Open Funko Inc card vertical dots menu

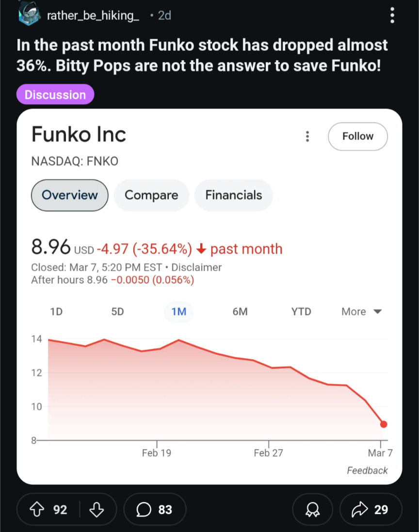pyautogui.click(x=307, y=137)
